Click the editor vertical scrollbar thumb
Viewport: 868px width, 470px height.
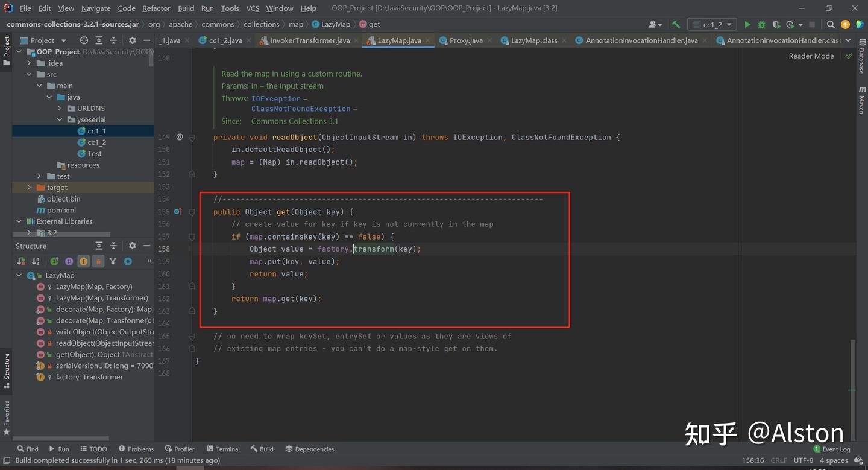(853, 390)
